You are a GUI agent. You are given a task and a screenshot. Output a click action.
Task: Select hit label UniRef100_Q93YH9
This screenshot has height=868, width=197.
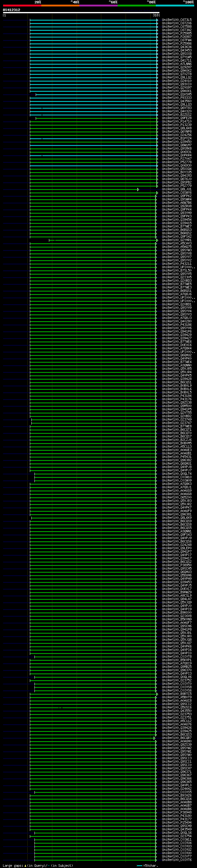coord(176,213)
